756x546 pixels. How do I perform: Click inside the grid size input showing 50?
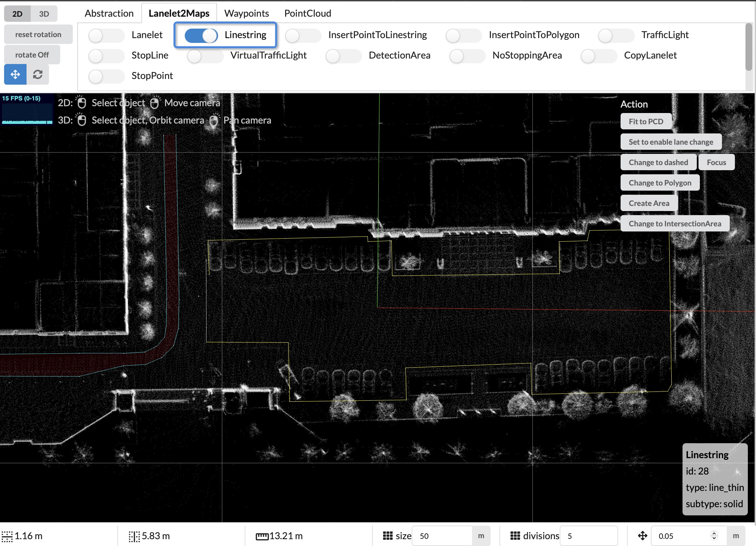[442, 535]
